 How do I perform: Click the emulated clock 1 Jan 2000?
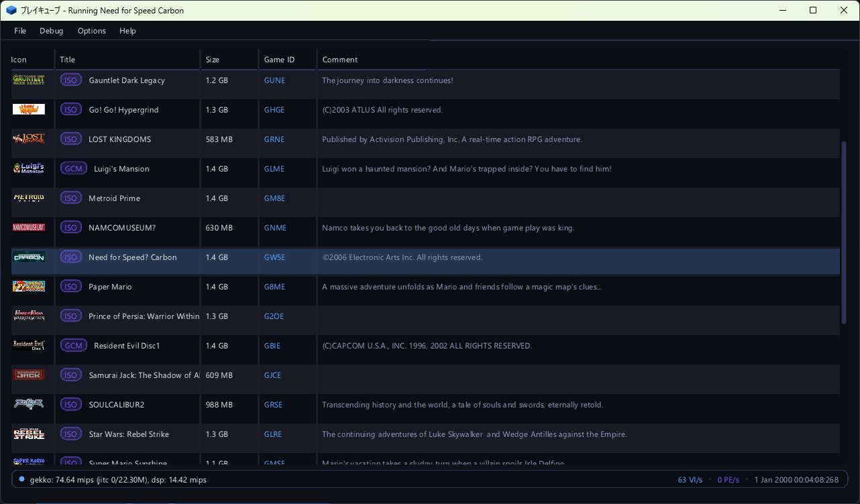[796, 480]
